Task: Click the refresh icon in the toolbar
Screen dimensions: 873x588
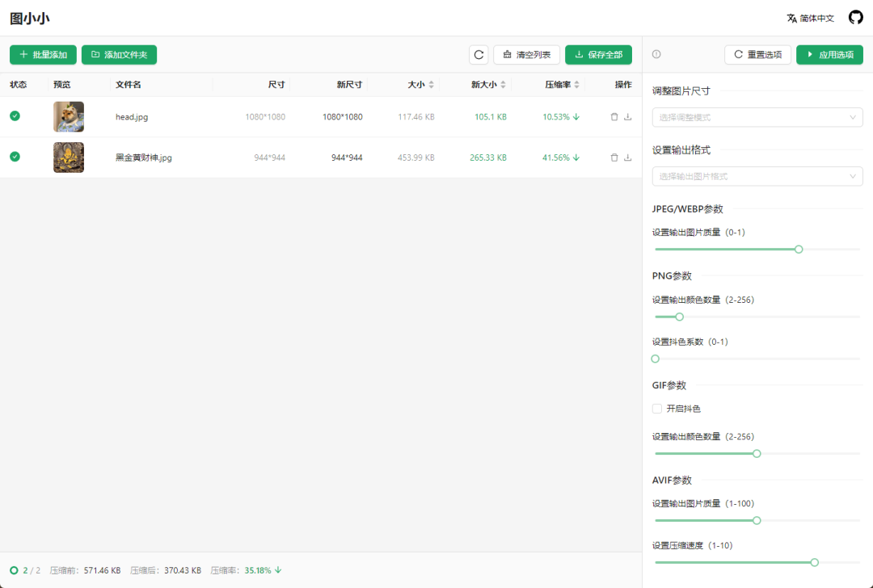Action: click(479, 54)
